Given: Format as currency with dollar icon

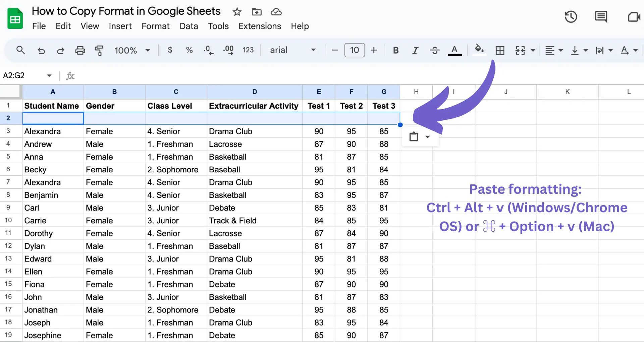Looking at the screenshot, I should pos(170,50).
